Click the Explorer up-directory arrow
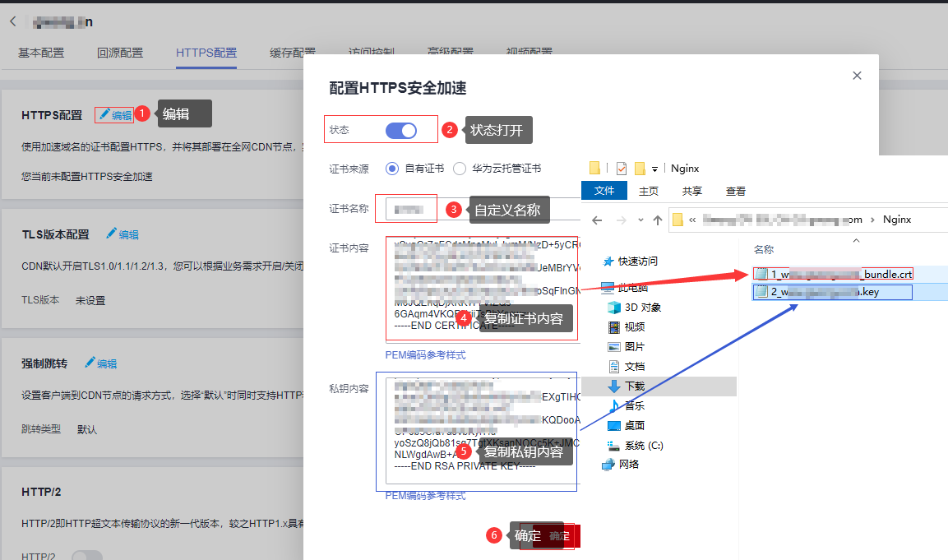Image resolution: width=948 pixels, height=560 pixels. click(658, 220)
